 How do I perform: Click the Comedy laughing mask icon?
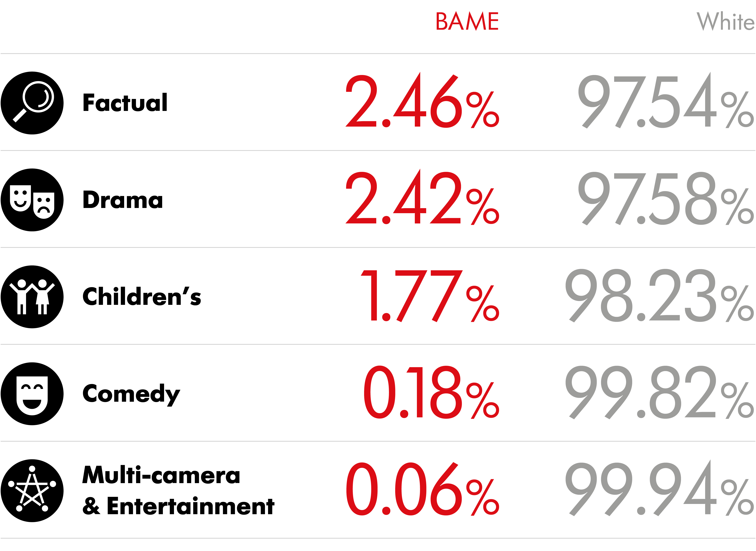32,394
